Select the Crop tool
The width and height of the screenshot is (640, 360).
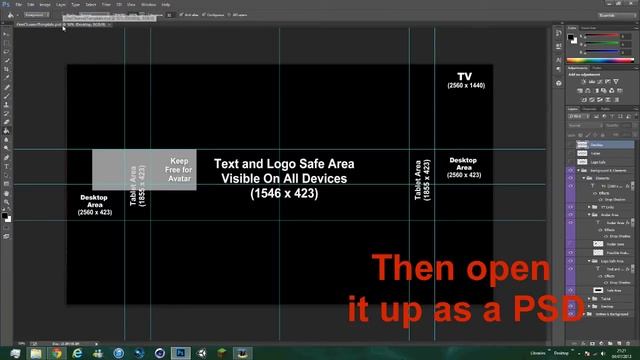[6, 69]
